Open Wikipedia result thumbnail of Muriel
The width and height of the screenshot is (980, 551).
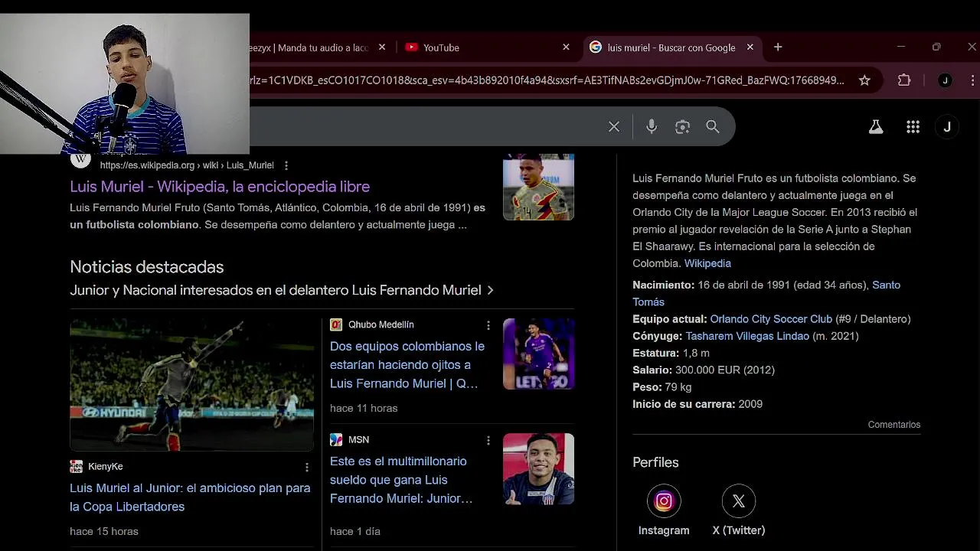[x=538, y=187]
